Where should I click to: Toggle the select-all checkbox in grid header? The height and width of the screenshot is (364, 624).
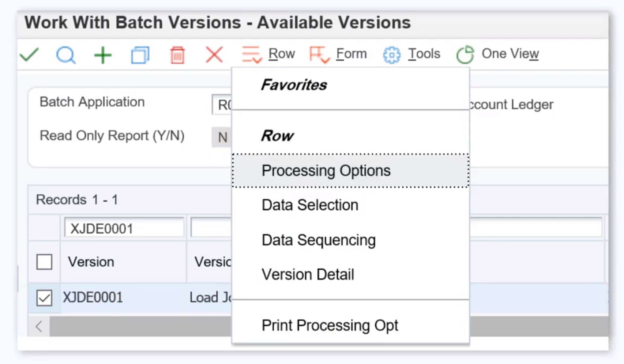[44, 262]
